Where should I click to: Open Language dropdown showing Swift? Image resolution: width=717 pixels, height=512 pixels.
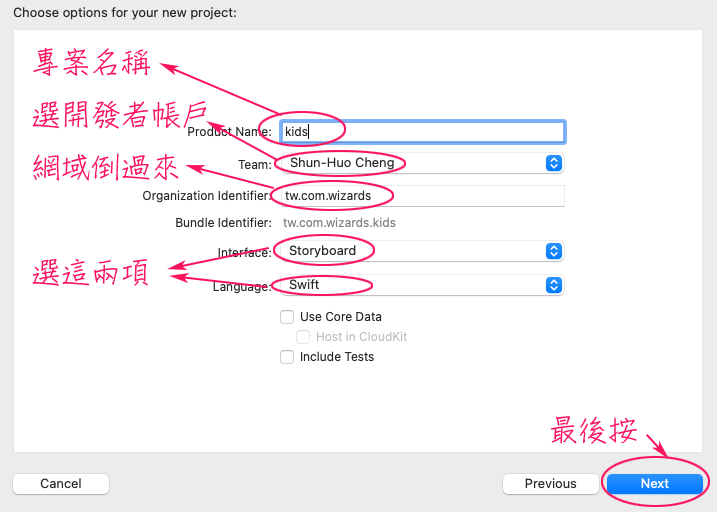pyautogui.click(x=422, y=285)
